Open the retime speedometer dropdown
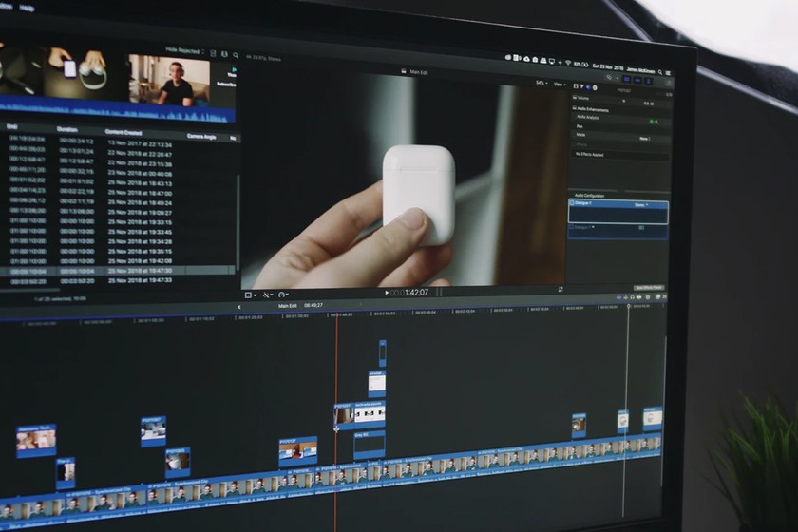The width and height of the screenshot is (798, 532). tap(283, 294)
